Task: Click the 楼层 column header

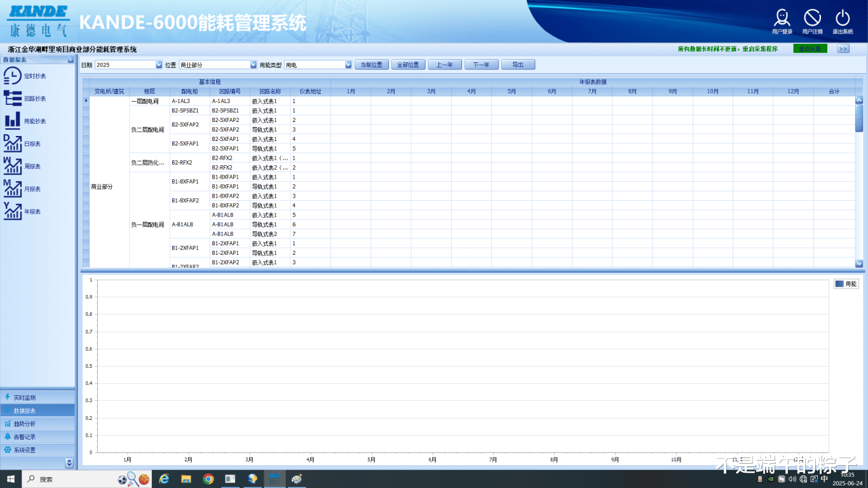Action: point(149,91)
